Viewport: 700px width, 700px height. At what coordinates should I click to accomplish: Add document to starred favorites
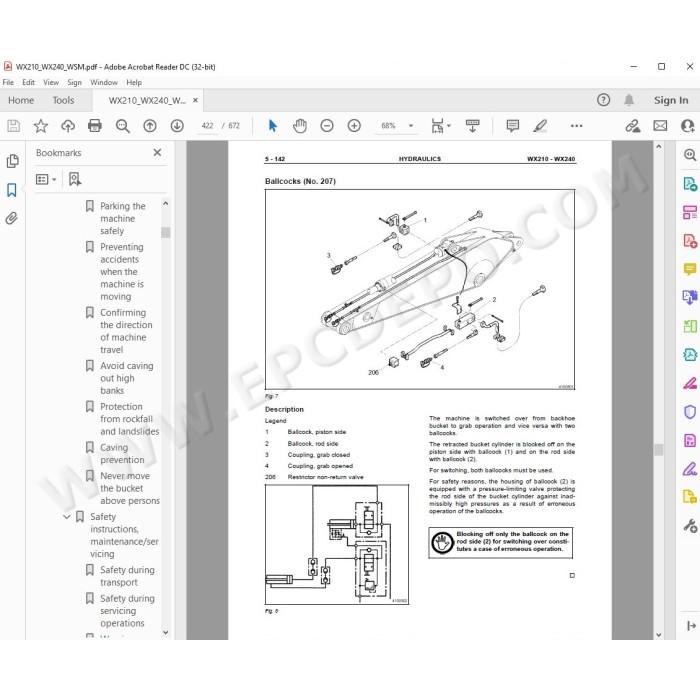point(41,126)
